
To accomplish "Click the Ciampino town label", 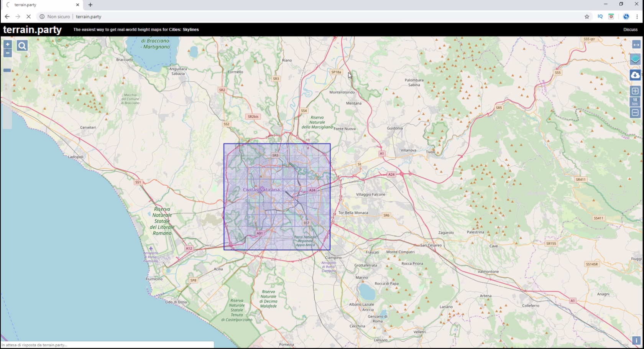I will (333, 258).
